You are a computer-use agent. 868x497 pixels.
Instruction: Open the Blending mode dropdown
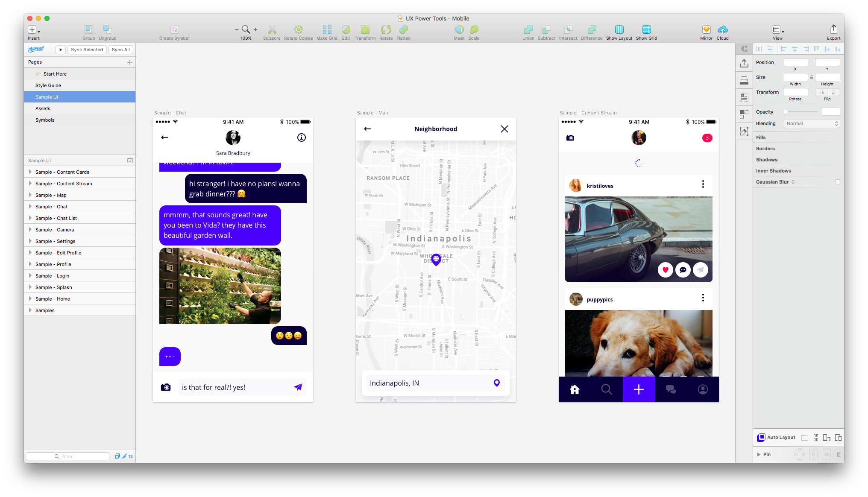pyautogui.click(x=812, y=123)
